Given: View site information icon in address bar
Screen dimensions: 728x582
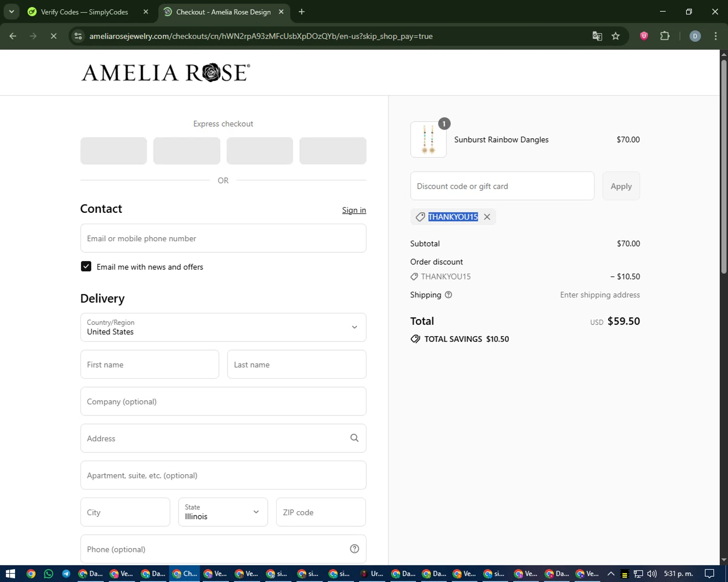Looking at the screenshot, I should coord(78,36).
